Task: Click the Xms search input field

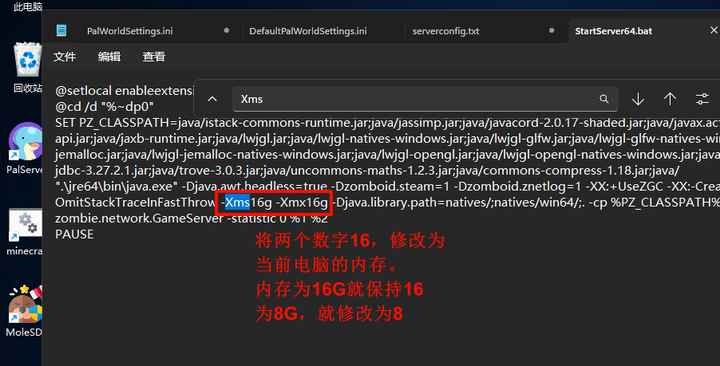Action: tap(425, 99)
